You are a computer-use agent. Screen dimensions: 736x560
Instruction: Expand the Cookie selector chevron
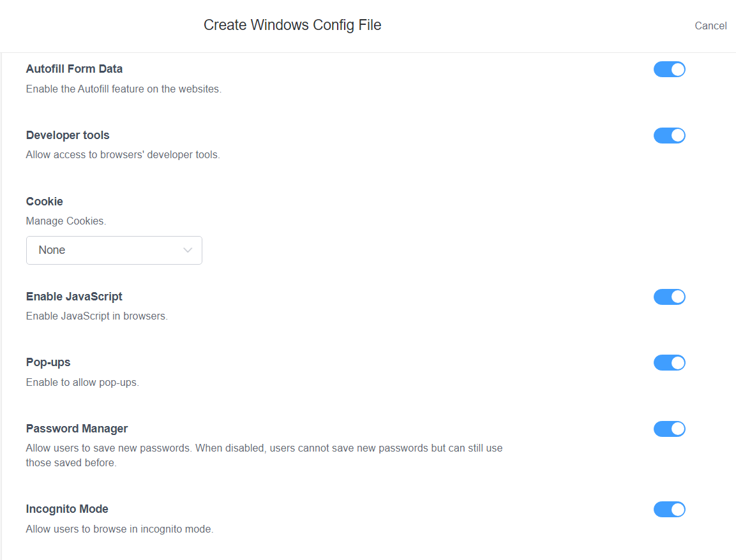coord(187,250)
